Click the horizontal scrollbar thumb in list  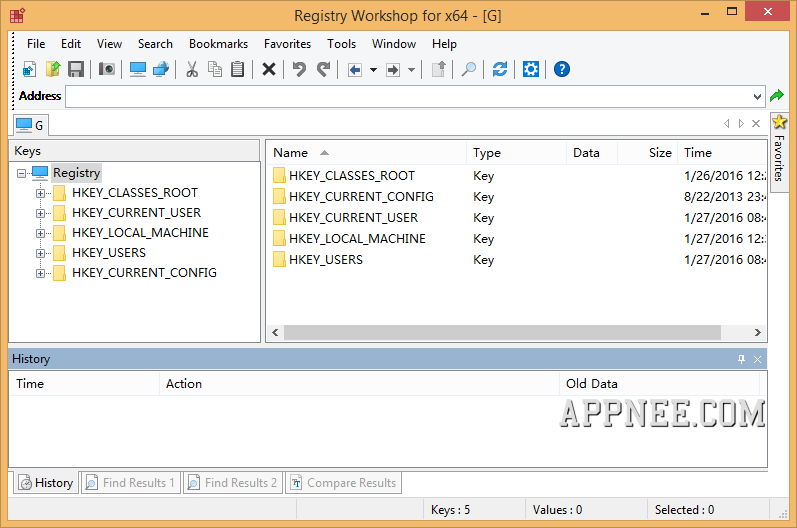[502, 332]
